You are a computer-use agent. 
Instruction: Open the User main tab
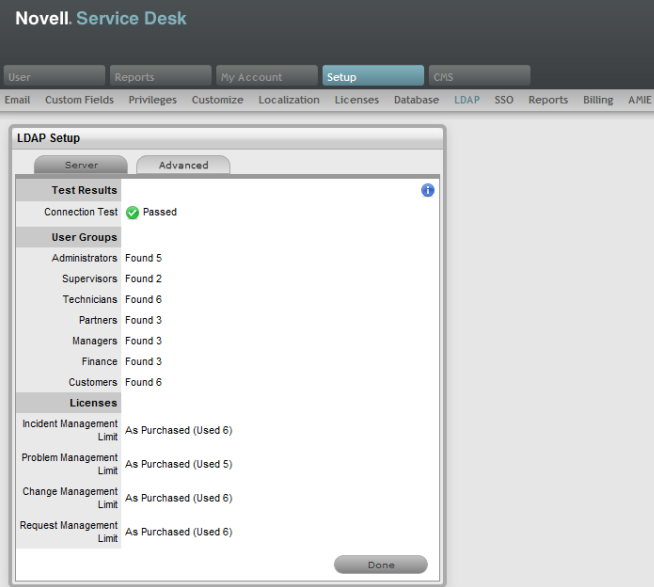[x=54, y=77]
